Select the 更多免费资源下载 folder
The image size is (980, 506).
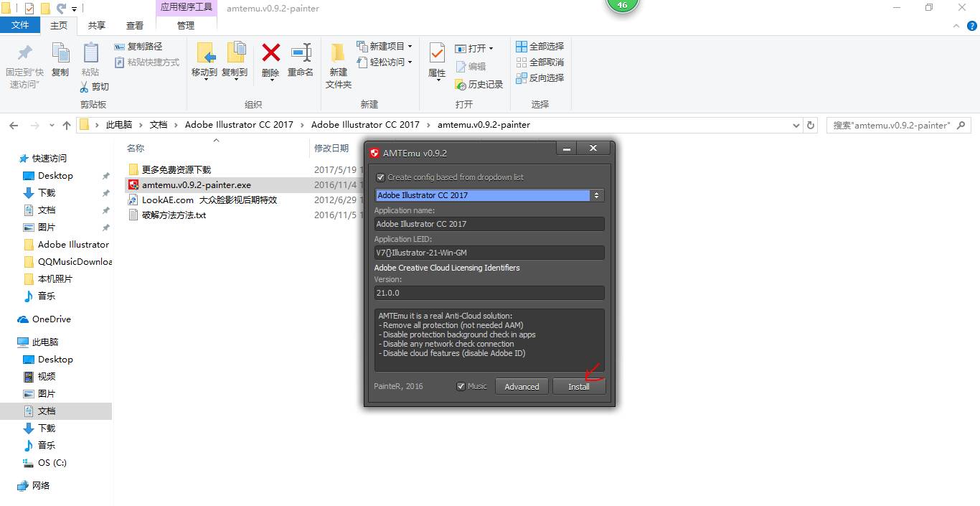pos(176,170)
